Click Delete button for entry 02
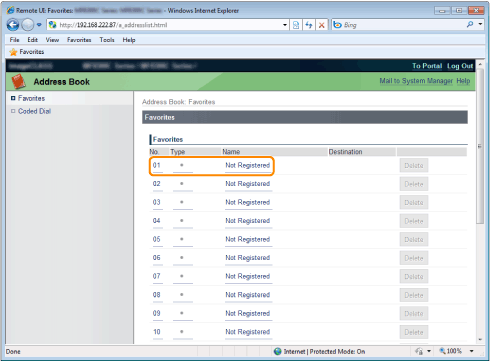Viewport: 490px width, 361px height. [414, 184]
